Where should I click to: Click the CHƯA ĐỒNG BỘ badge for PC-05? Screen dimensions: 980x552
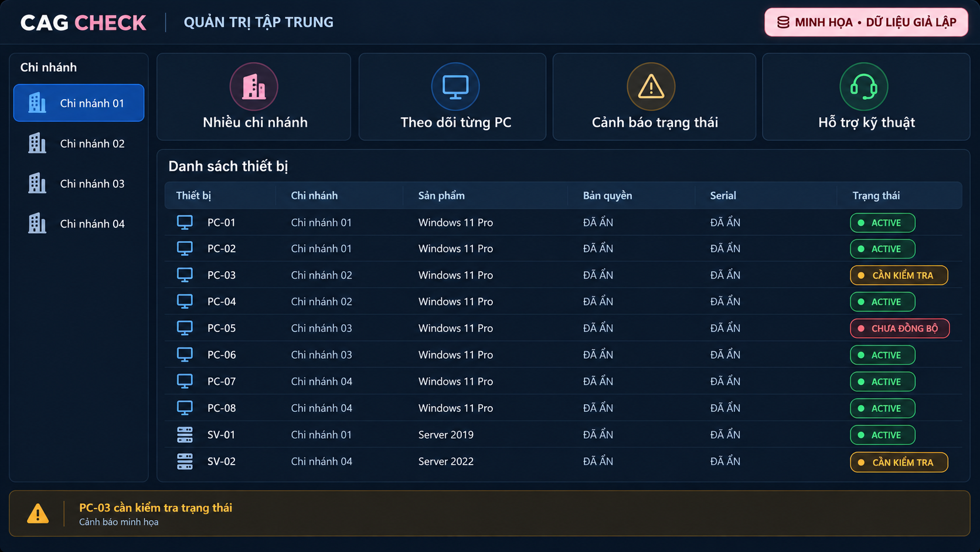click(900, 329)
